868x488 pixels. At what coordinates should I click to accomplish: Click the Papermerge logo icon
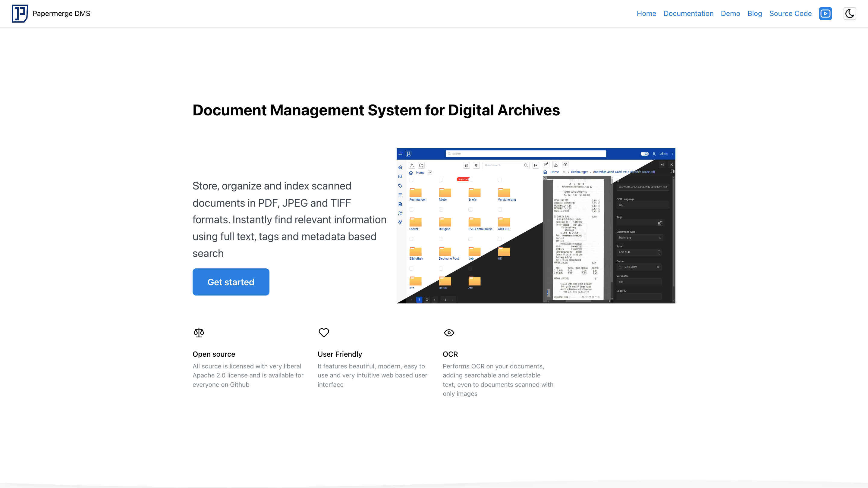(20, 14)
